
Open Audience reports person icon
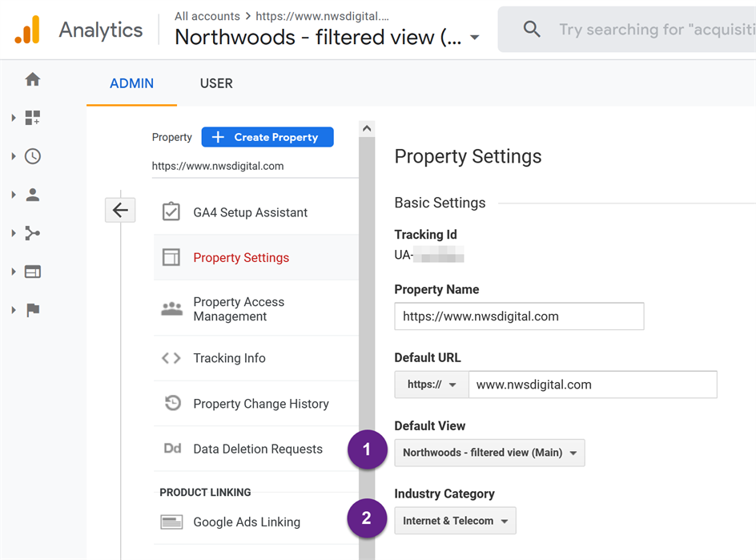(32, 195)
